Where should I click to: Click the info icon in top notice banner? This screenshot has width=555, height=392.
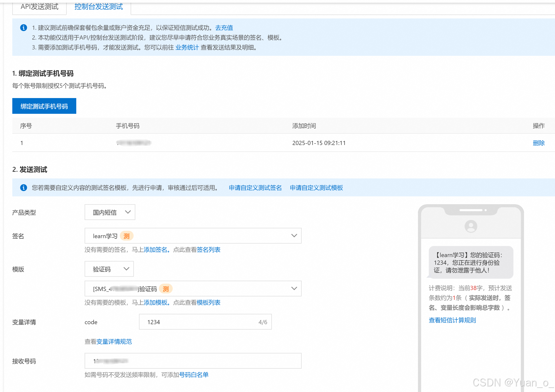(24, 28)
